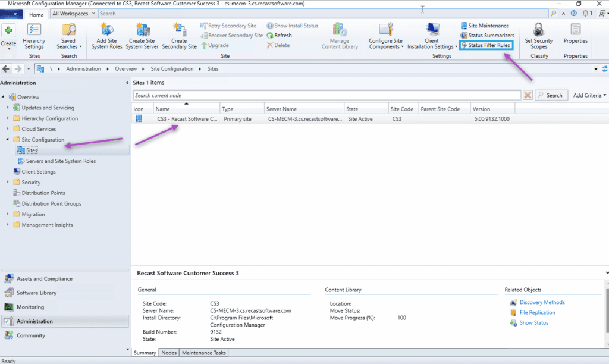
Task: Expand the Updates and Servicing node
Action: pos(8,108)
